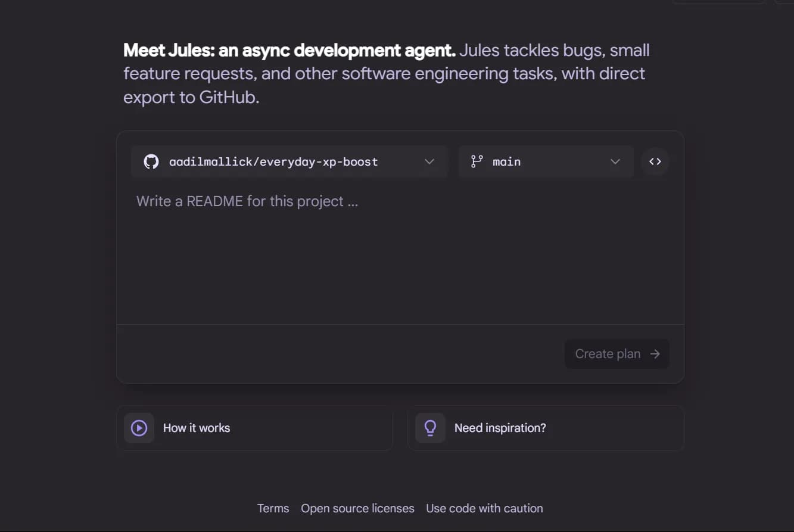Image resolution: width=794 pixels, height=532 pixels.
Task: Click the lightbulb icon for inspiration
Action: pyautogui.click(x=430, y=428)
